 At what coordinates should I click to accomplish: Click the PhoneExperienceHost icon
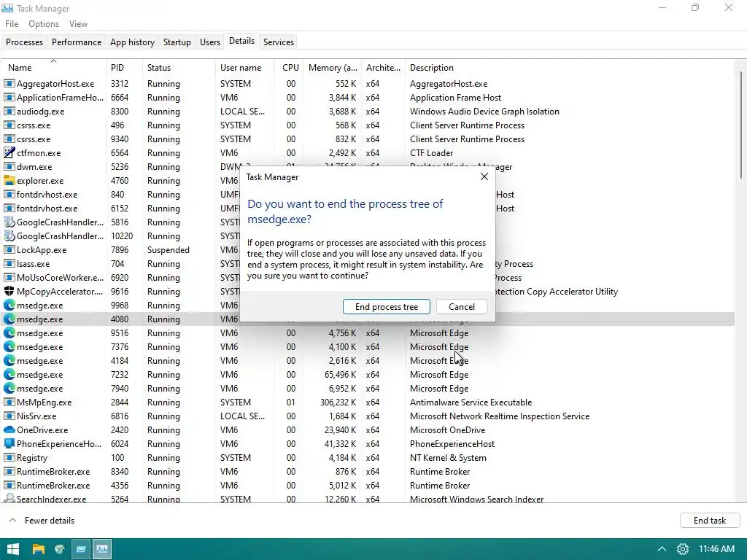pyautogui.click(x=9, y=443)
